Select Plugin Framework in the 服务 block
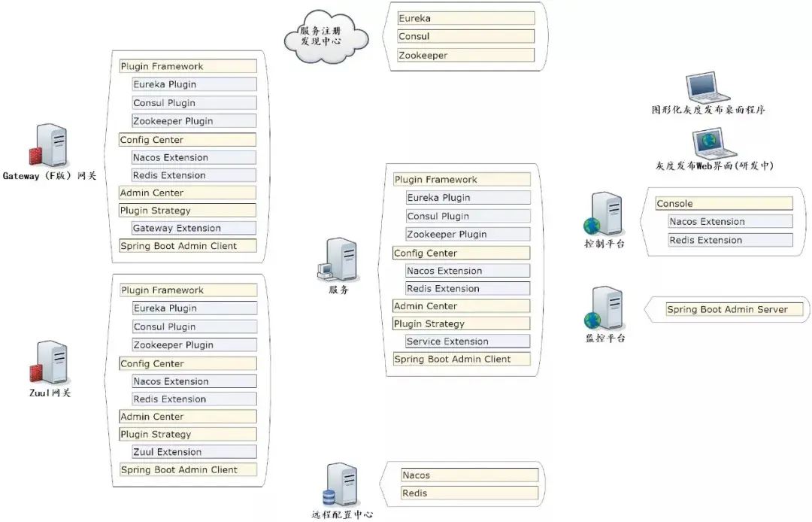Screen dimensions: 812x522 click(462, 179)
